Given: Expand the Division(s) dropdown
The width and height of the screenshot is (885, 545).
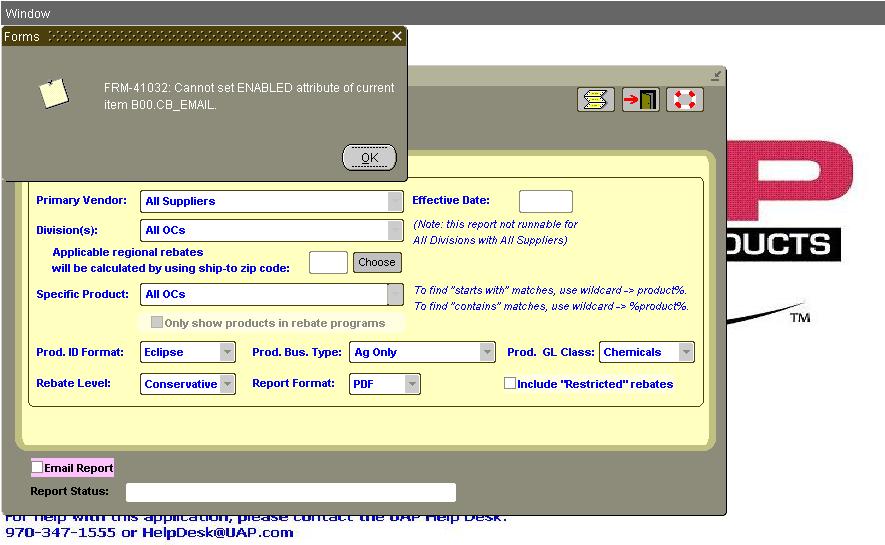Looking at the screenshot, I should 395,230.
